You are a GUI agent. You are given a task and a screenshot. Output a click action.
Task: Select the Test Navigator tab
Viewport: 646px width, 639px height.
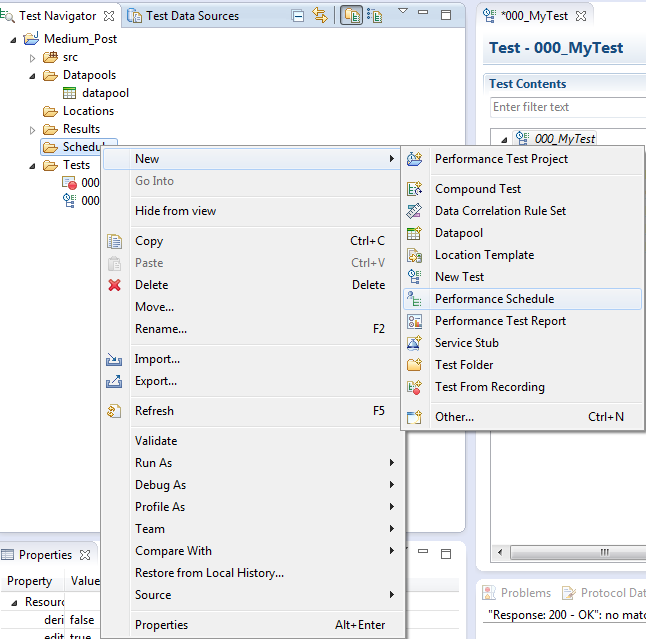58,16
